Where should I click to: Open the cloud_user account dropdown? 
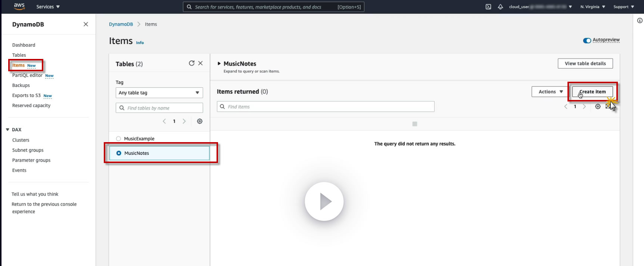tap(540, 7)
